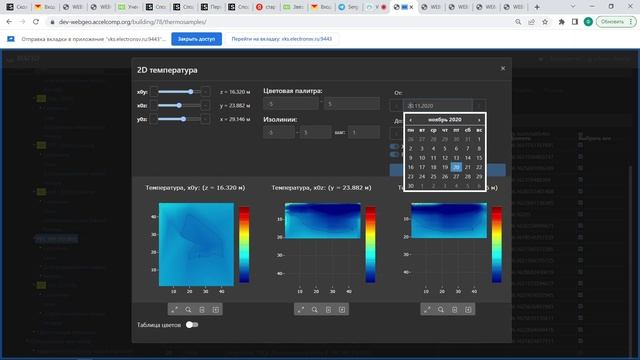Viewport: 640px width, 360px height.
Task: Select highlighted day 20 in the calendar
Action: pos(456,167)
